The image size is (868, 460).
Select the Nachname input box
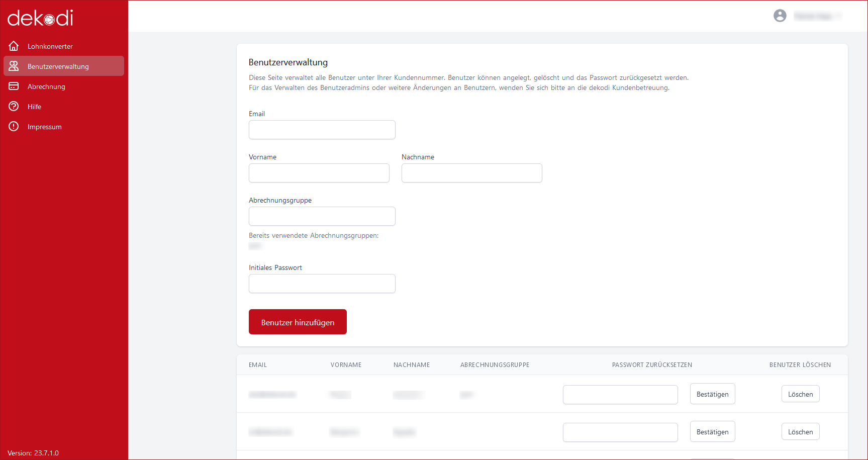(471, 173)
